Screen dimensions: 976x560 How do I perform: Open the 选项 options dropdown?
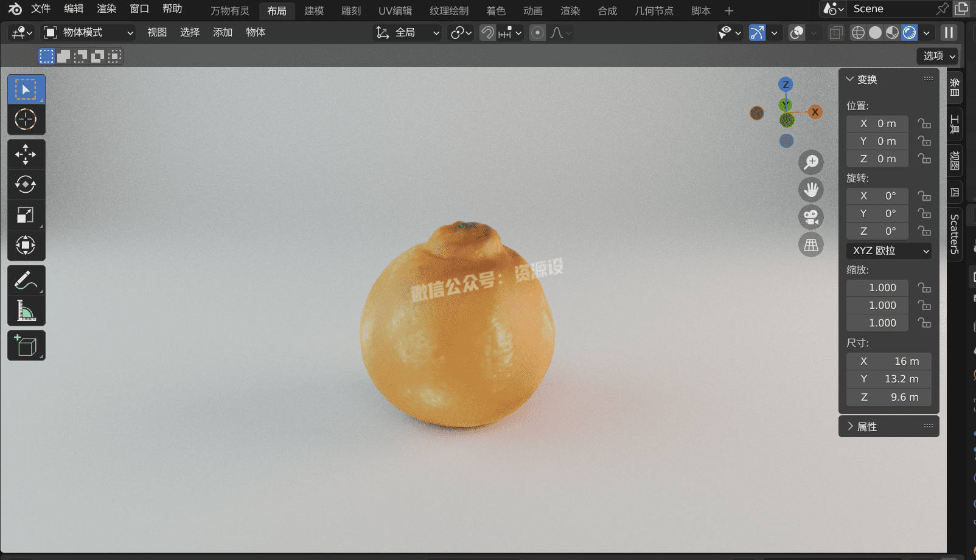pyautogui.click(x=938, y=56)
